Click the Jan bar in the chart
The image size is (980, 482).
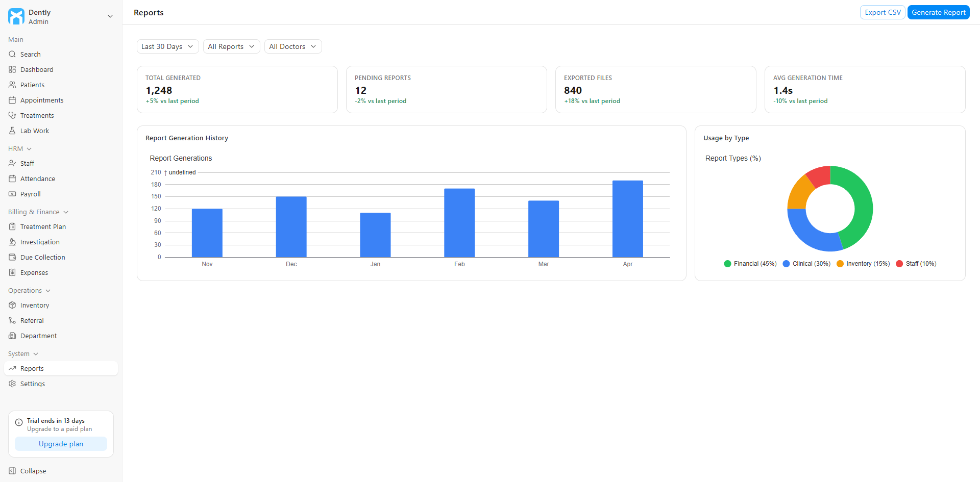coord(375,235)
